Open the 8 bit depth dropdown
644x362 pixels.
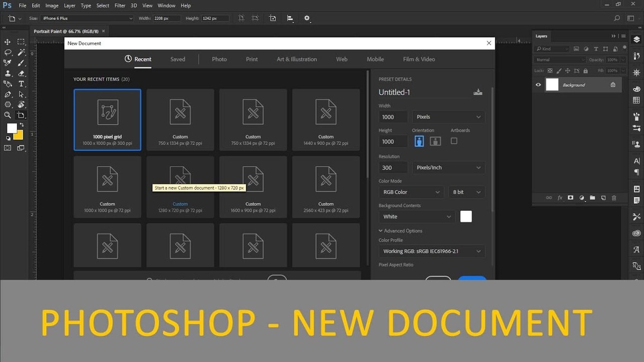tap(467, 192)
